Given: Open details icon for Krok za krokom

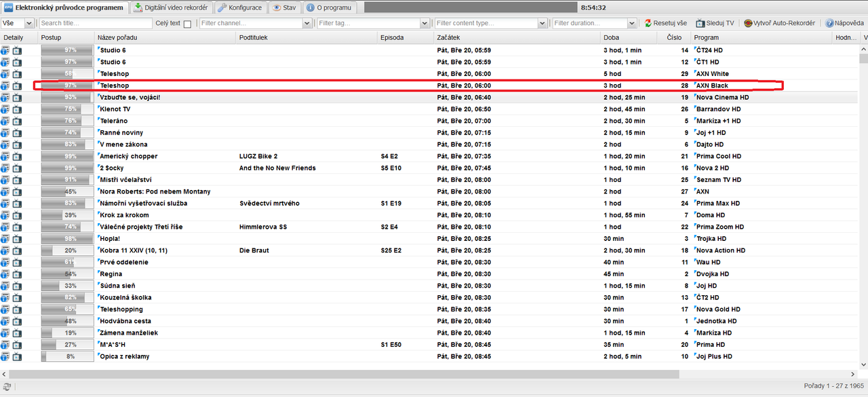Looking at the screenshot, I should click(x=5, y=215).
